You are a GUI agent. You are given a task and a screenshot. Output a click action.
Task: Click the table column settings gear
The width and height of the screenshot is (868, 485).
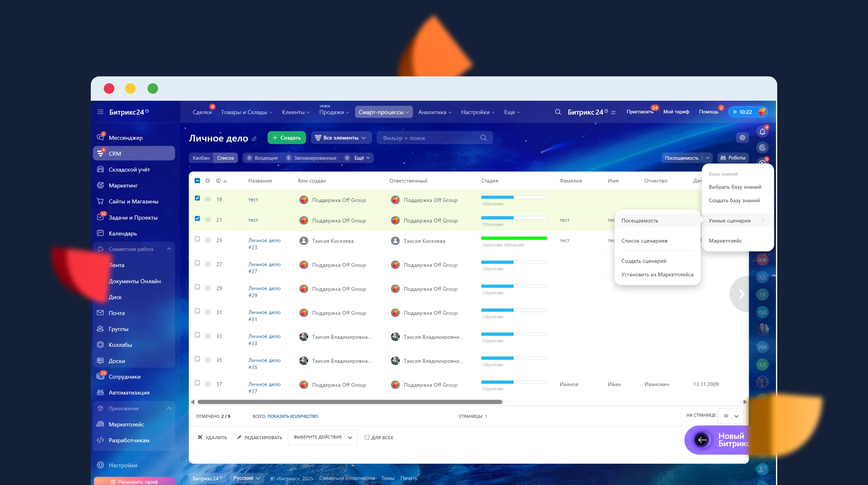[x=208, y=181]
